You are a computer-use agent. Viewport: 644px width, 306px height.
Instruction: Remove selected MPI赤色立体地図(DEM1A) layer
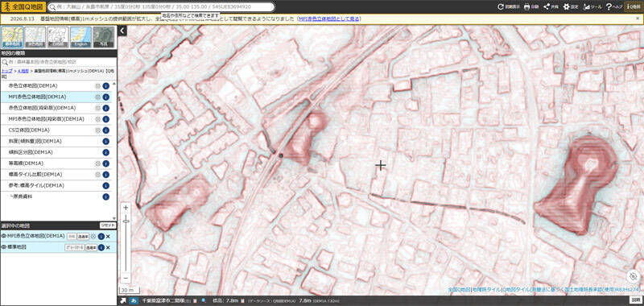pos(108,236)
